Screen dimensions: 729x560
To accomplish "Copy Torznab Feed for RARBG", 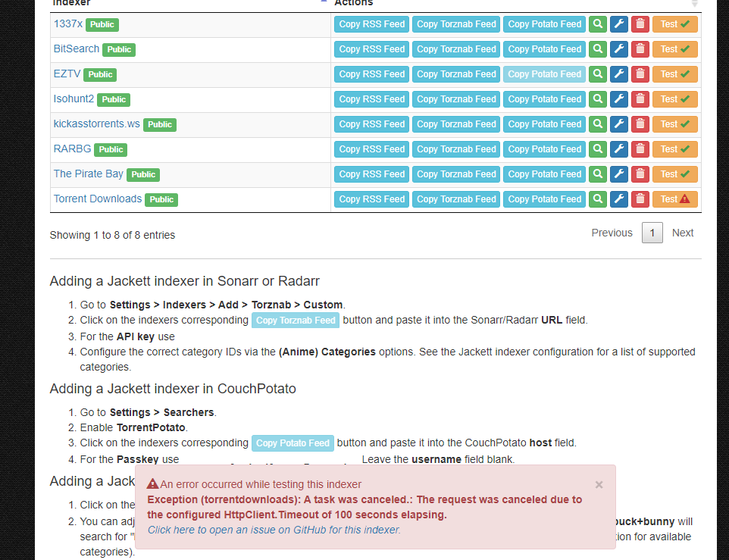I will tap(456, 149).
